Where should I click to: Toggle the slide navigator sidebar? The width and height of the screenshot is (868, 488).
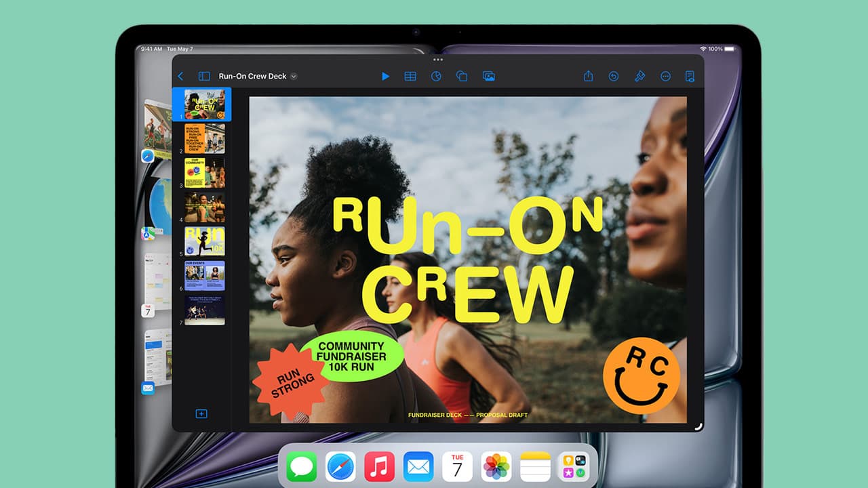(x=204, y=77)
